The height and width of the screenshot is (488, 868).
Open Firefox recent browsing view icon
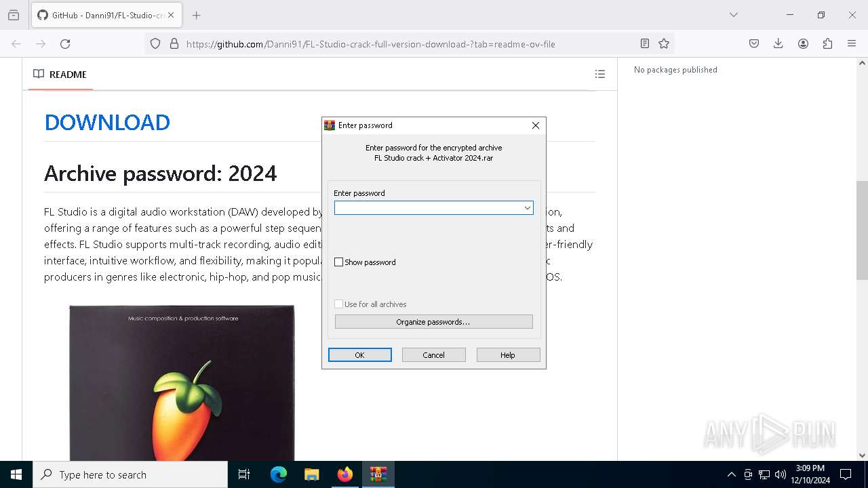tap(14, 15)
